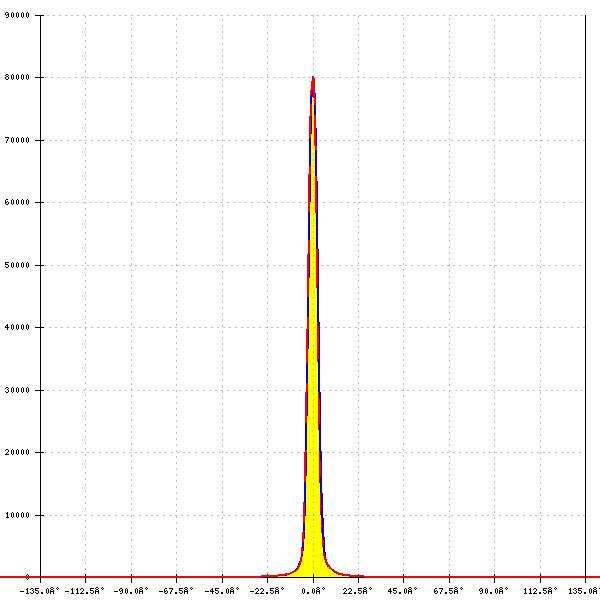
Task: Select the -112.5Â° x-axis label
Action: pos(85,591)
